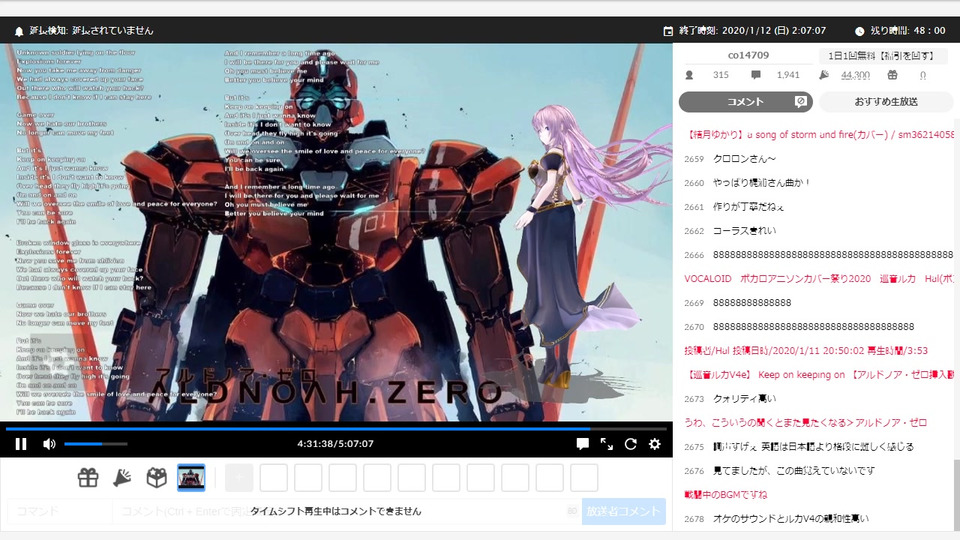Open the gift box with stars icon
This screenshot has width=960, height=540.
click(x=157, y=478)
